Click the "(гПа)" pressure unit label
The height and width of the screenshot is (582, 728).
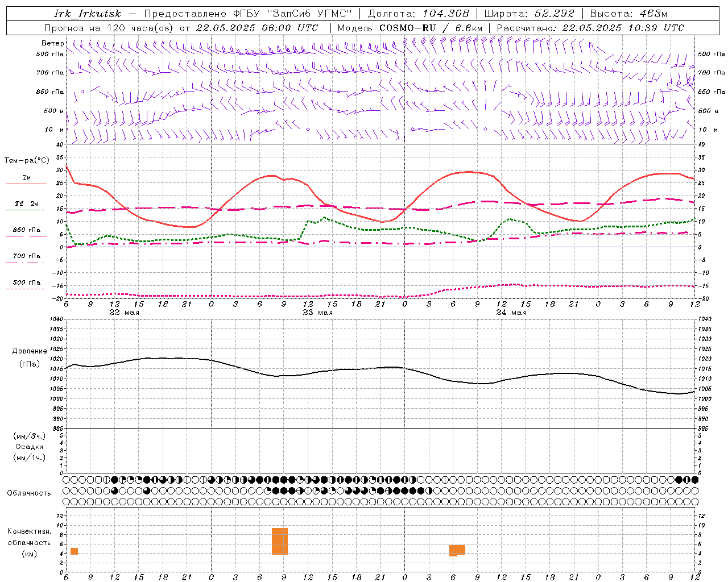coord(30,364)
